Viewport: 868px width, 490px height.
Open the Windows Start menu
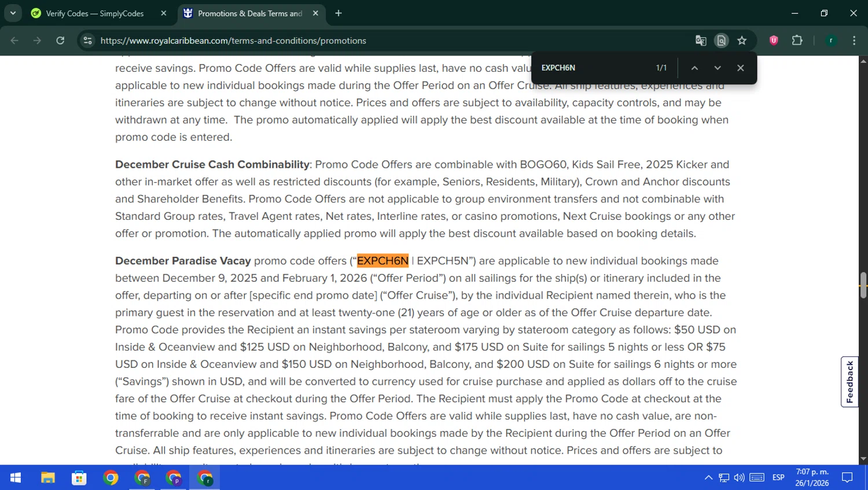click(x=16, y=478)
